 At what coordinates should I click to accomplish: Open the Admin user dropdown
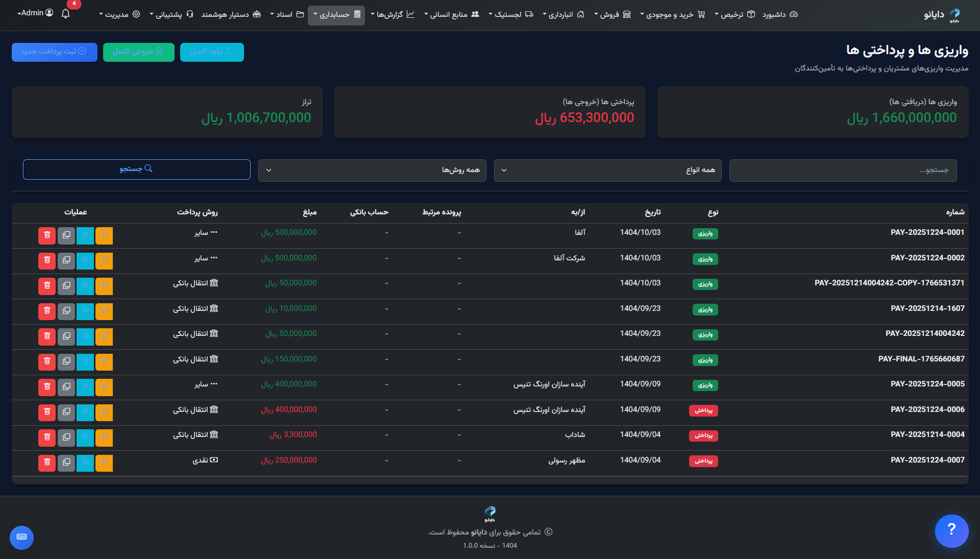click(35, 13)
